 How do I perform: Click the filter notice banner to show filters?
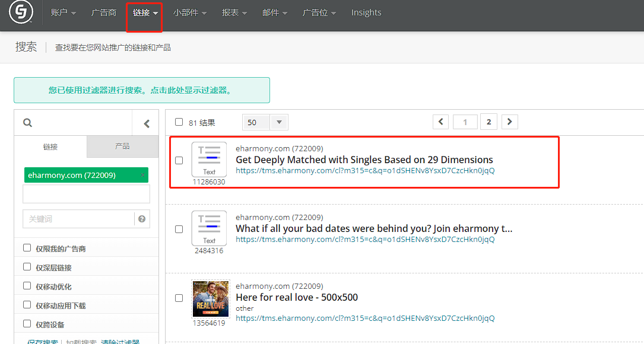coord(142,90)
